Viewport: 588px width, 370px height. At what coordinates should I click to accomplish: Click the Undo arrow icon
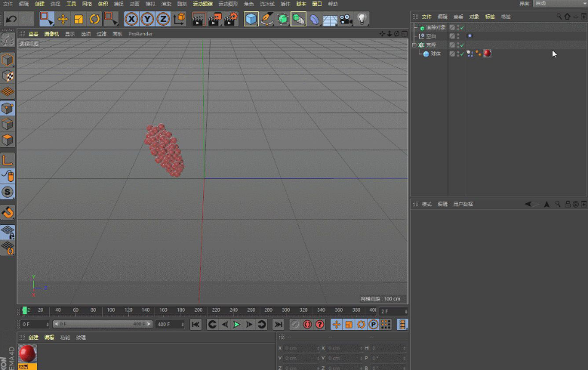click(x=11, y=19)
